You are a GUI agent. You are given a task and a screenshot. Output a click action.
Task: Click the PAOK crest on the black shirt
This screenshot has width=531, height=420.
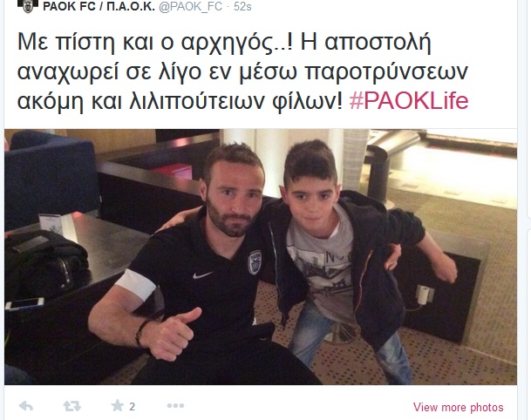(255, 262)
